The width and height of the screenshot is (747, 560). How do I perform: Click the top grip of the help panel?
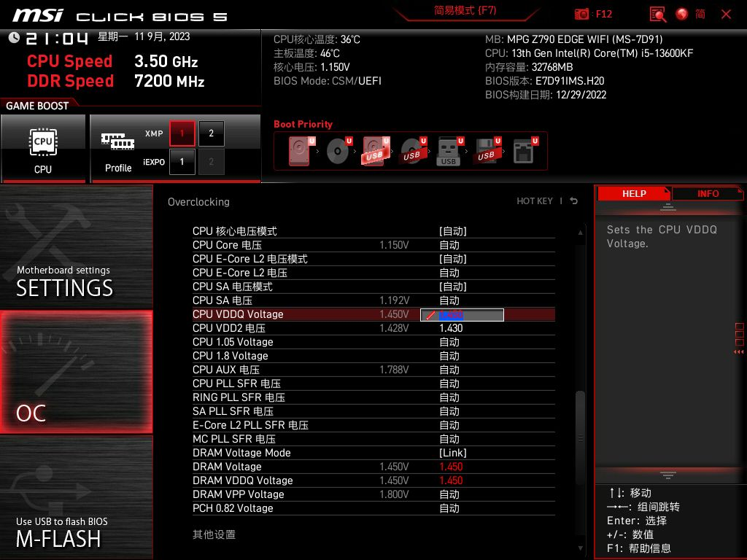point(668,207)
